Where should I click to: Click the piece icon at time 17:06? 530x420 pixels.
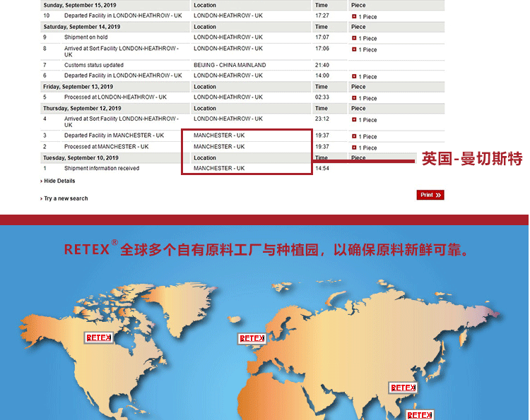tap(354, 49)
